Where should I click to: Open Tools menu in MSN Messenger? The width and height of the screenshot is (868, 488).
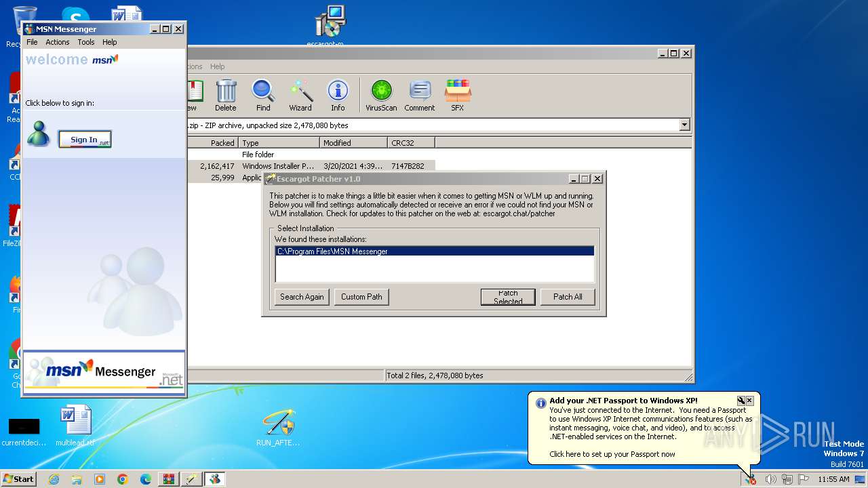(86, 42)
